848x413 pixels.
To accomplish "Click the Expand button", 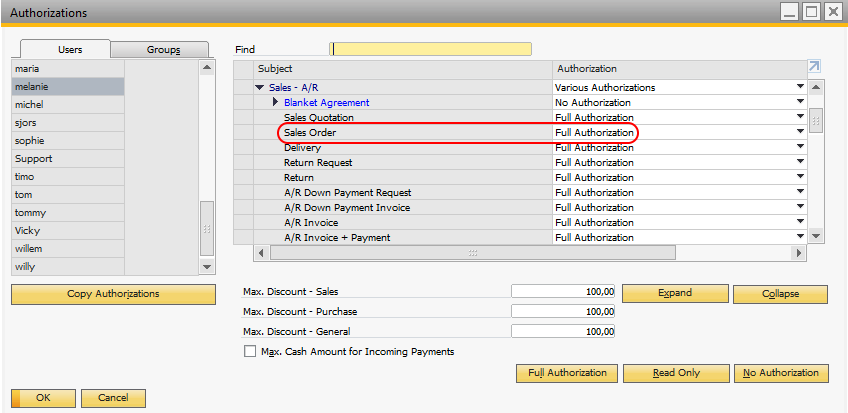I will click(675, 294).
